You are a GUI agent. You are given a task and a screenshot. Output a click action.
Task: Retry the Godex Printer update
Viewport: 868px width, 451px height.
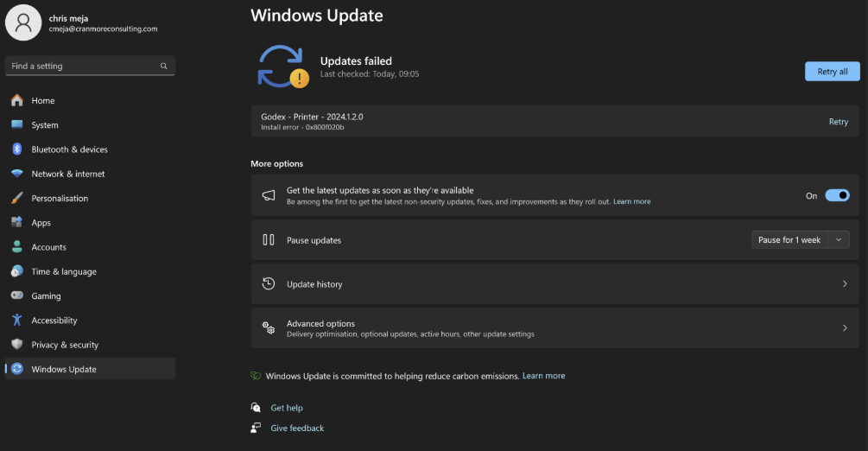tap(838, 121)
